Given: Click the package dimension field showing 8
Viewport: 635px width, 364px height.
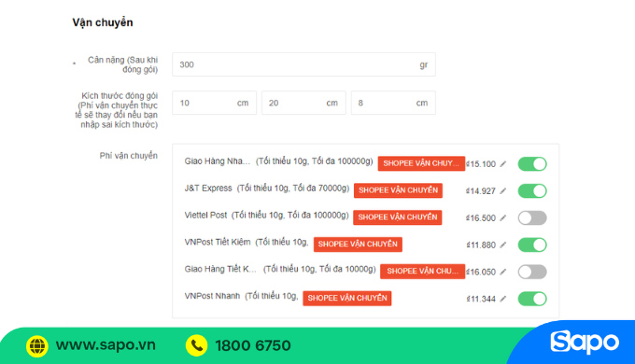Looking at the screenshot, I should tap(393, 103).
